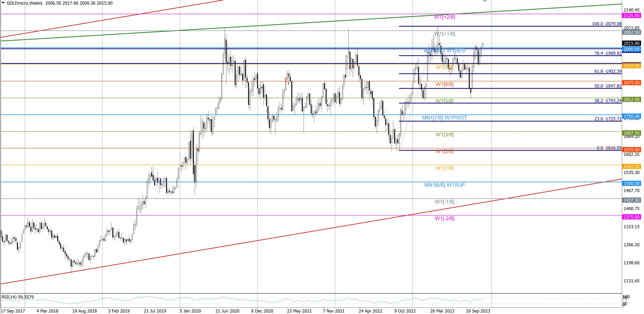Click the 26 Mar 2023 date marker
Image resolution: width=644 pixels, height=314 pixels.
442,311
